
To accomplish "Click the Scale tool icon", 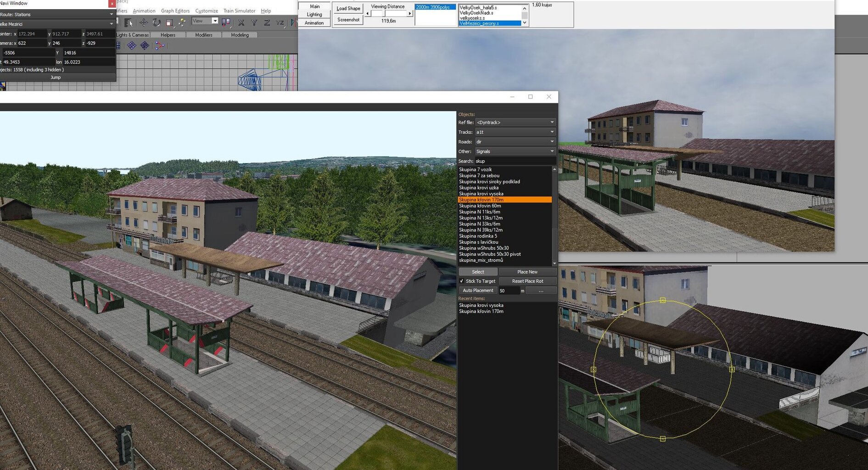I will 169,22.
